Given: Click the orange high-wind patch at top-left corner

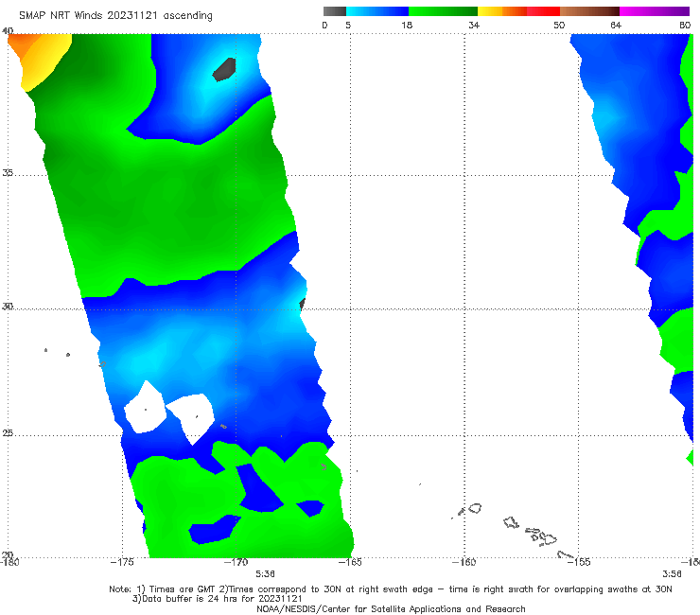Looking at the screenshot, I should [x=23, y=47].
